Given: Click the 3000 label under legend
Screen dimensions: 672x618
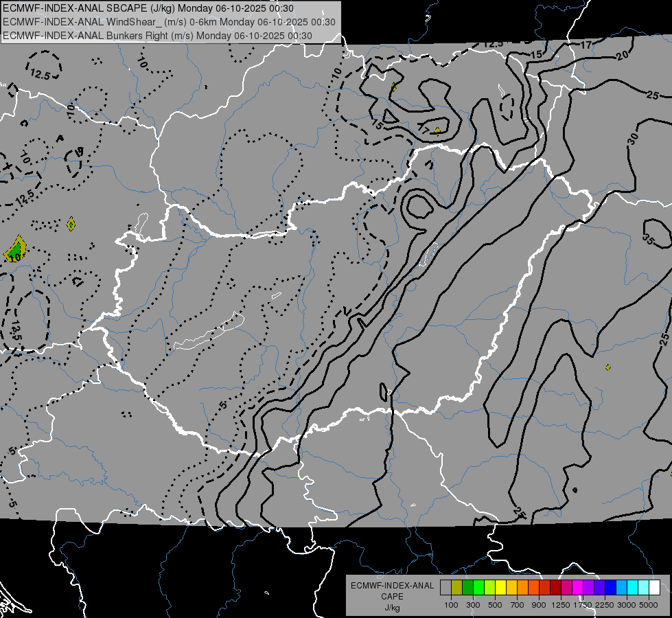Looking at the screenshot, I should 627,605.
